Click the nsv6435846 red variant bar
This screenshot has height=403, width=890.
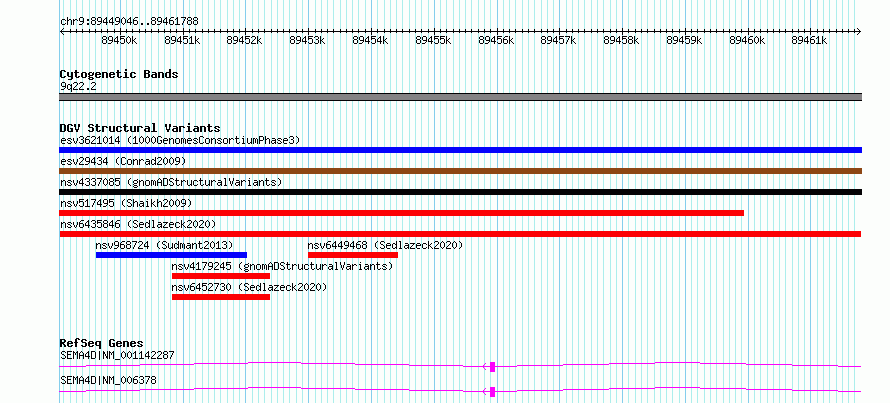pos(460,234)
